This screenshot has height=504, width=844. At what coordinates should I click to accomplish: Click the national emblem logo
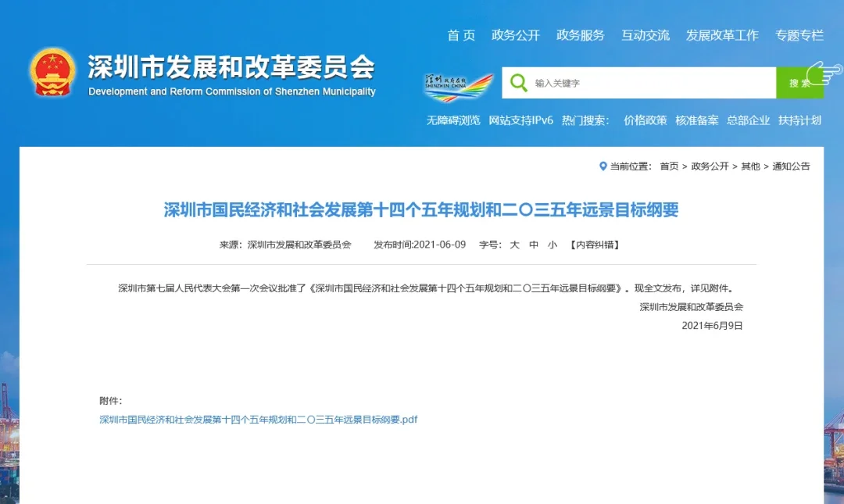coord(52,72)
